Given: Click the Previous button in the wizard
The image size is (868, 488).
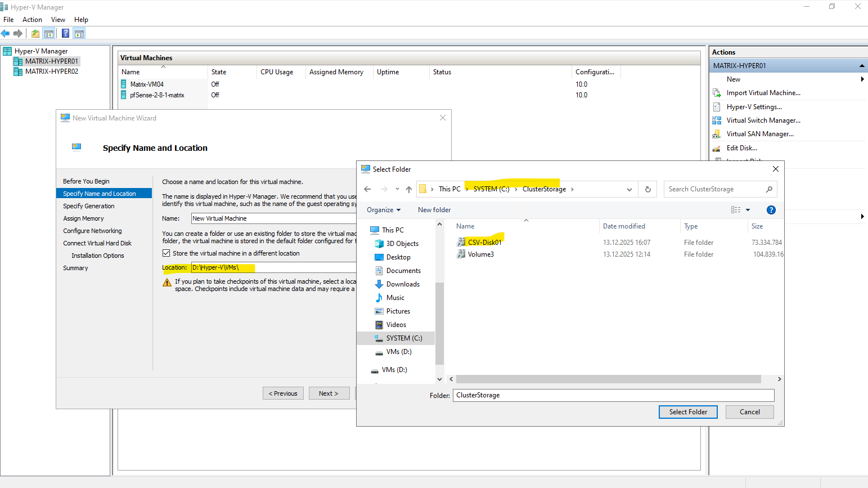Looking at the screenshot, I should (x=283, y=393).
